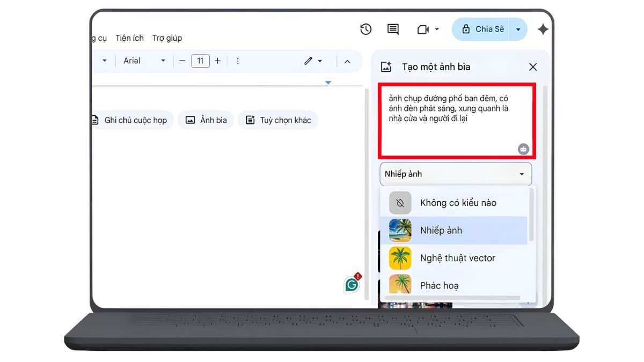The image size is (644, 362).
Task: Select the Nhiếp ảnh style option
Action: coord(441,230)
